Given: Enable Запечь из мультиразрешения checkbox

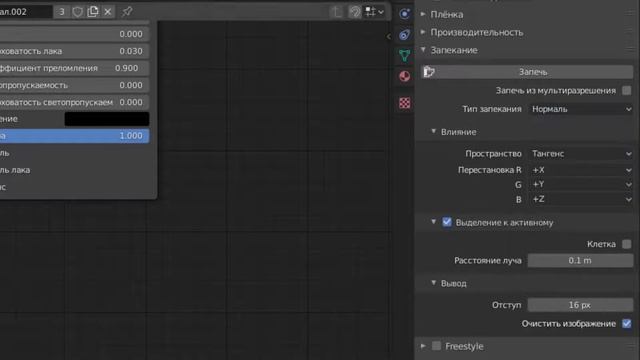Looking at the screenshot, I should coord(627,91).
